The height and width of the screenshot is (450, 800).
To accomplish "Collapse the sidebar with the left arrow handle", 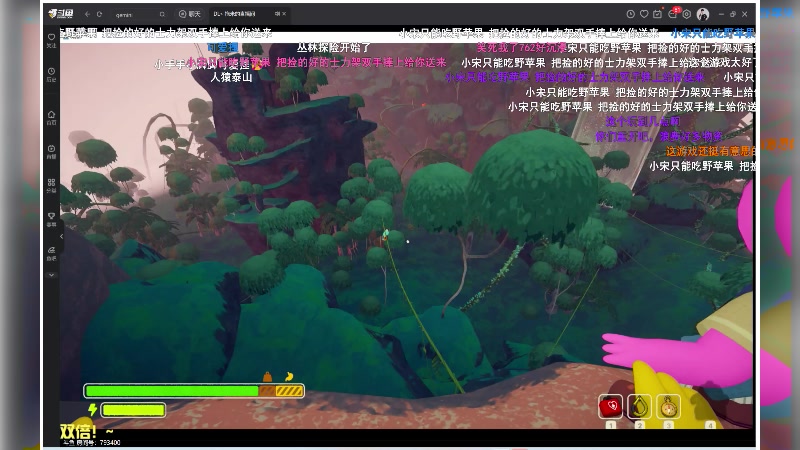I will point(62,236).
